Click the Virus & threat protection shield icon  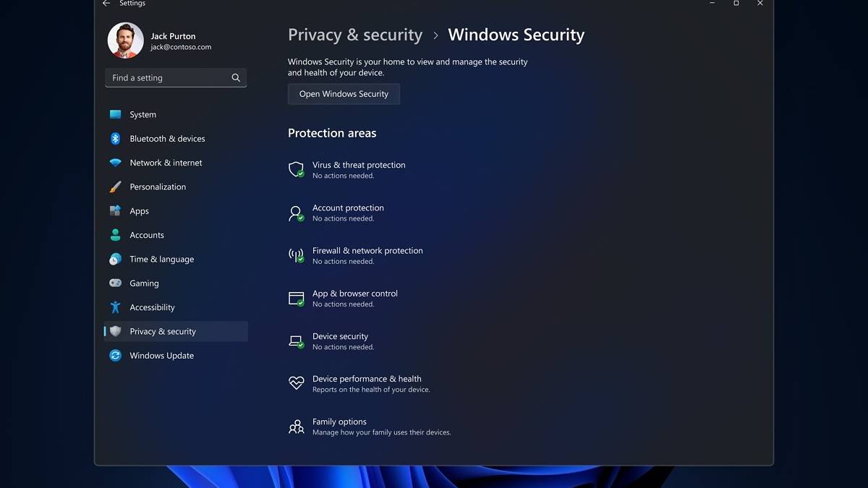coord(296,169)
